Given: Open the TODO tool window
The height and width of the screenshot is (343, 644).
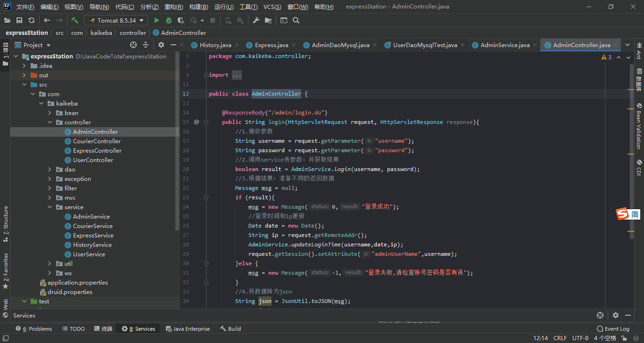Looking at the screenshot, I should 73,329.
